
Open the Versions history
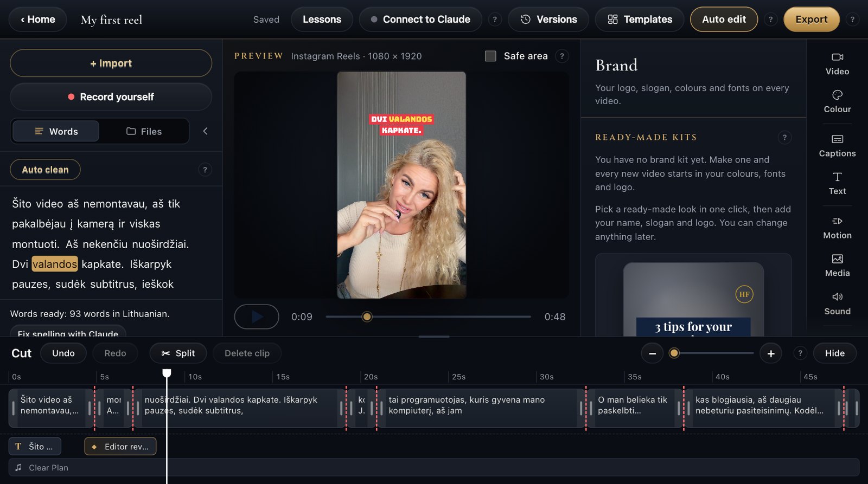(548, 20)
